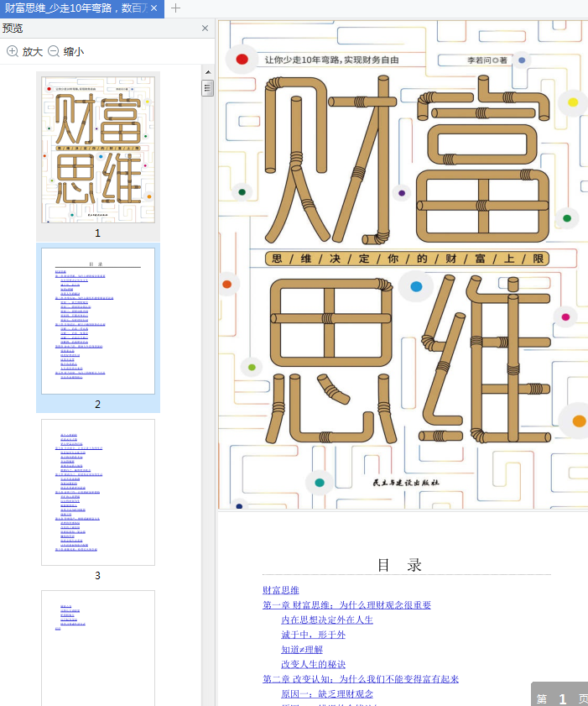Image resolution: width=588 pixels, height=706 pixels.
Task: Click the 预览 panel title
Action: point(12,28)
